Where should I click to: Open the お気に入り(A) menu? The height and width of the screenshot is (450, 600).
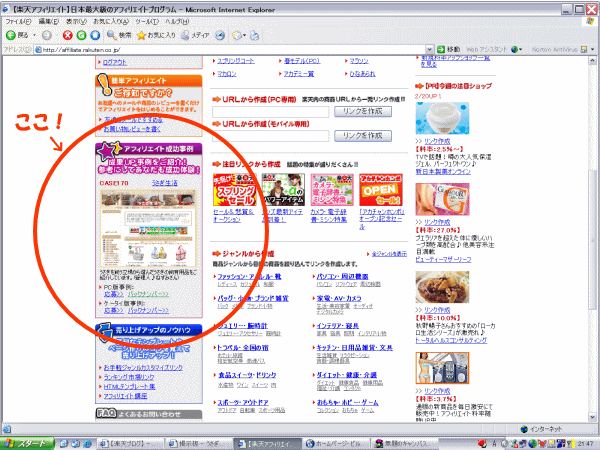pos(111,21)
